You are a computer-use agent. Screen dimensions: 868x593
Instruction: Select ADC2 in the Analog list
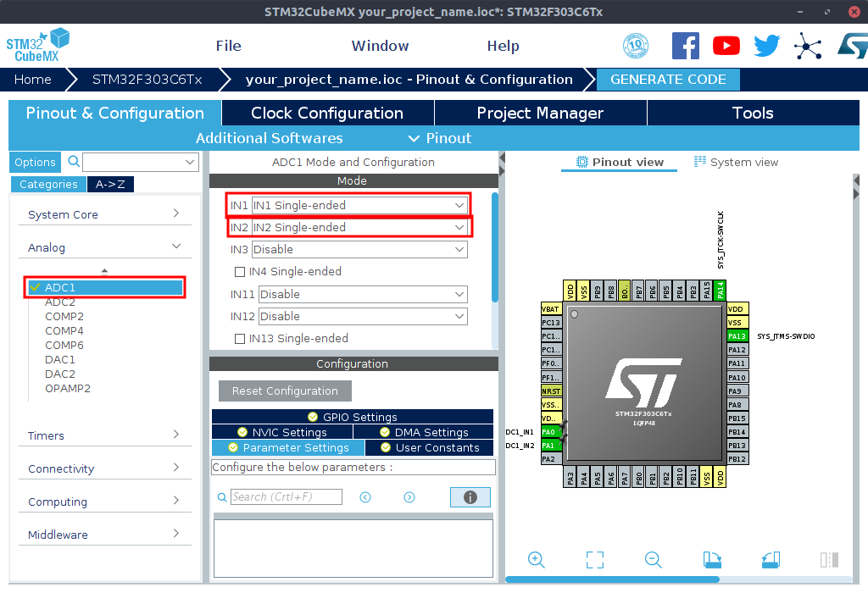[60, 302]
